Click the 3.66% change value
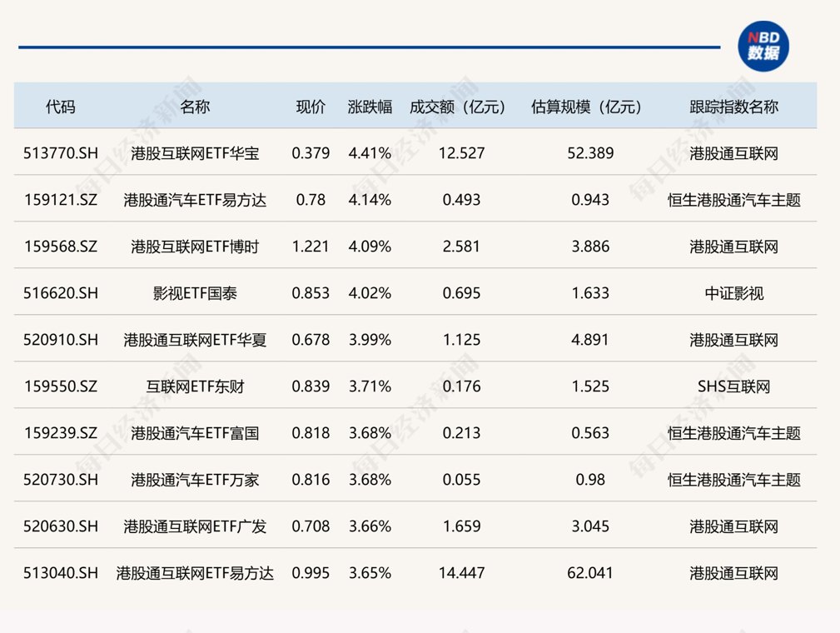Viewport: 840px width, 633px height. (x=370, y=526)
